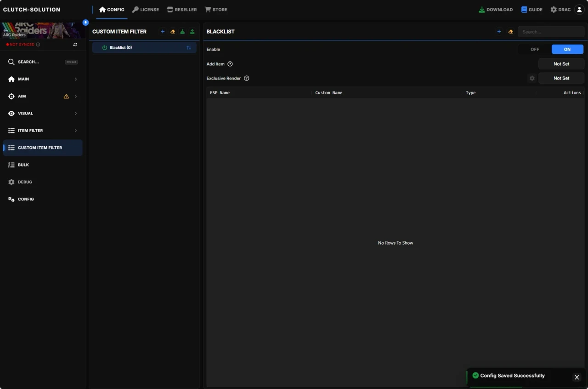Click the help icon next to Exclusive Render
Screen dimensions: 588x389
(x=247, y=78)
